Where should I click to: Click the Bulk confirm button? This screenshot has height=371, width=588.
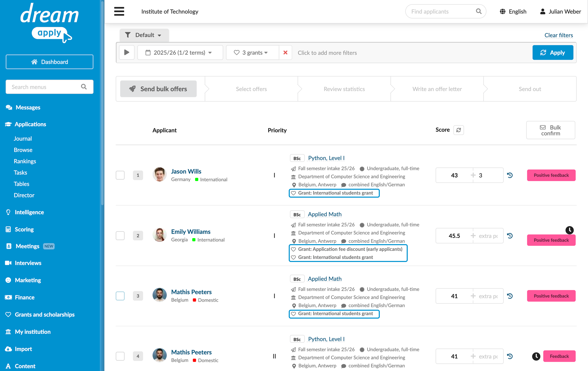point(551,130)
